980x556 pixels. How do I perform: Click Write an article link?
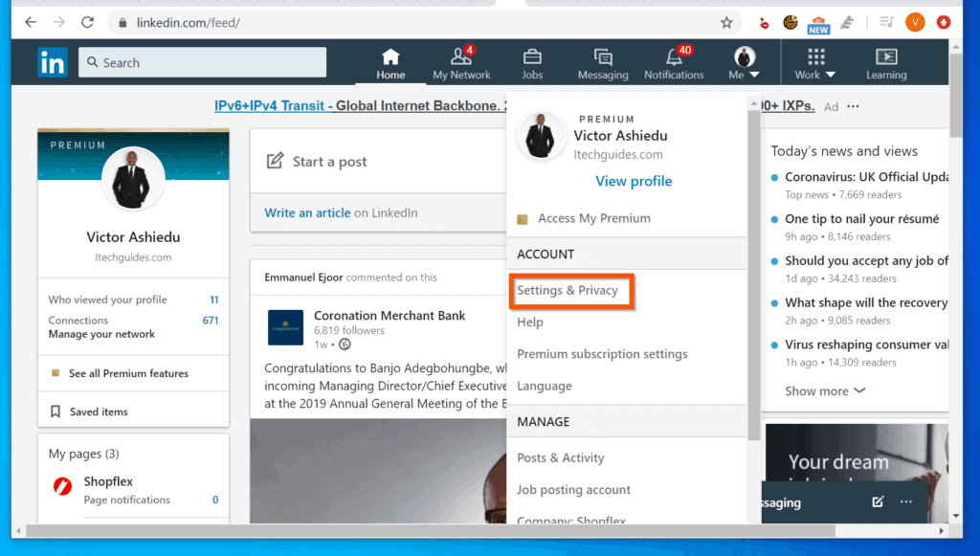[307, 213]
